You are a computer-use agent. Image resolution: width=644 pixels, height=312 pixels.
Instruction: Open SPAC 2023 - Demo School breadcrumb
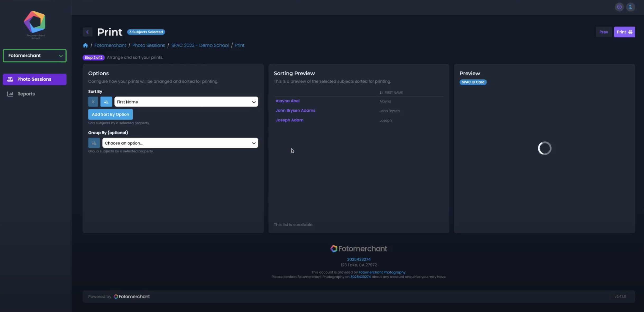pyautogui.click(x=200, y=45)
